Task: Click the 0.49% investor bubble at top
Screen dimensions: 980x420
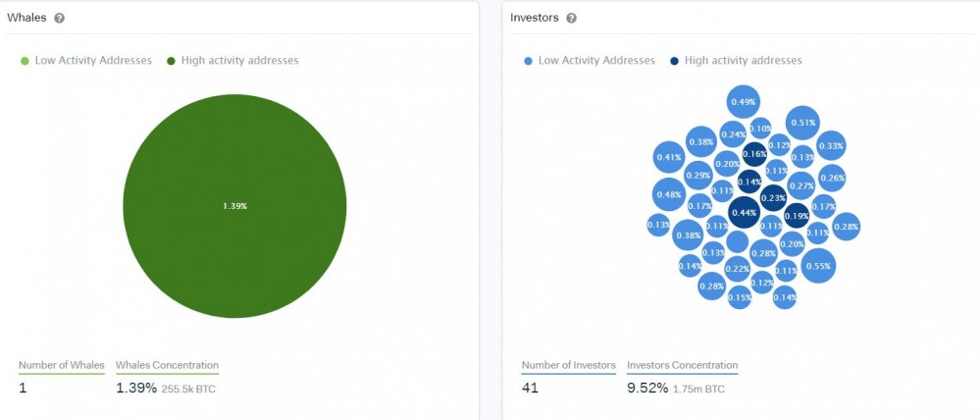Action: (x=744, y=102)
